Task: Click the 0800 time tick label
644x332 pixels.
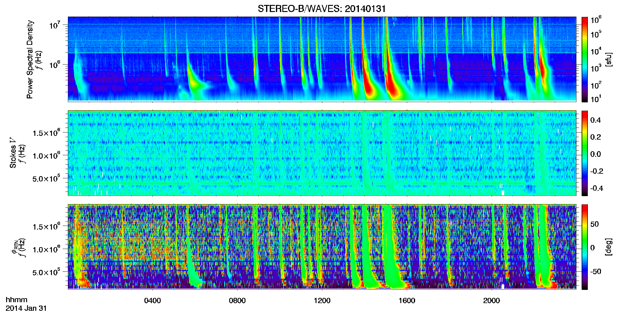Action: coord(237,301)
